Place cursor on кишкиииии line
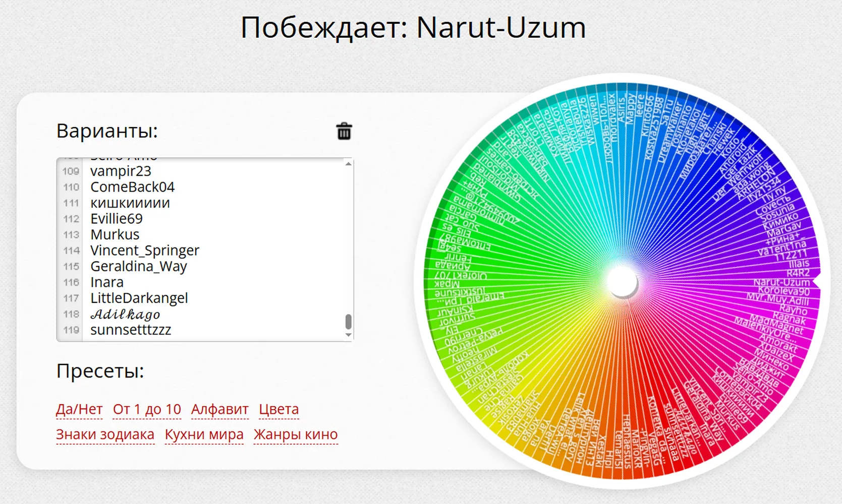 pyautogui.click(x=130, y=203)
